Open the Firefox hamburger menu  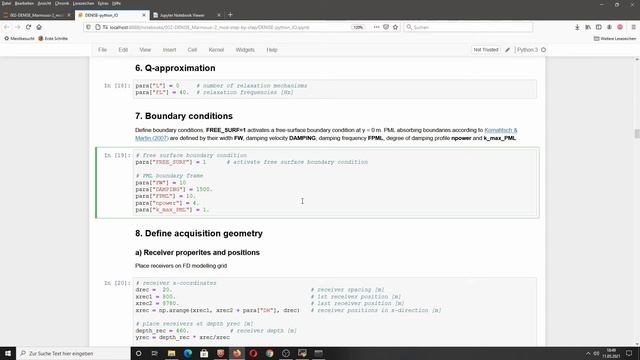coord(633,27)
